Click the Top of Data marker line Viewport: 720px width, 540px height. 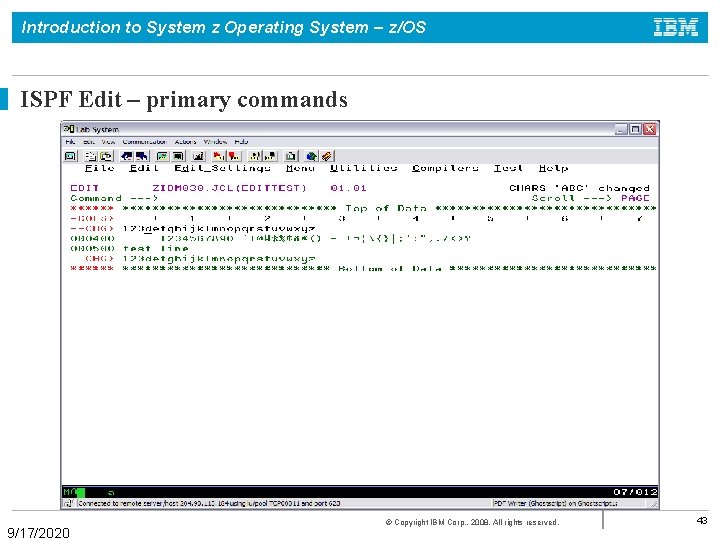(363, 208)
